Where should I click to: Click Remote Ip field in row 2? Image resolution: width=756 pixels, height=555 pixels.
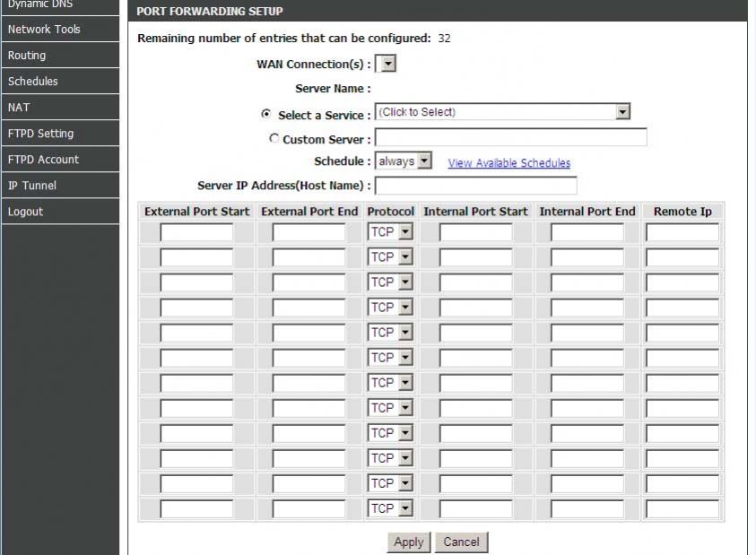[682, 257]
